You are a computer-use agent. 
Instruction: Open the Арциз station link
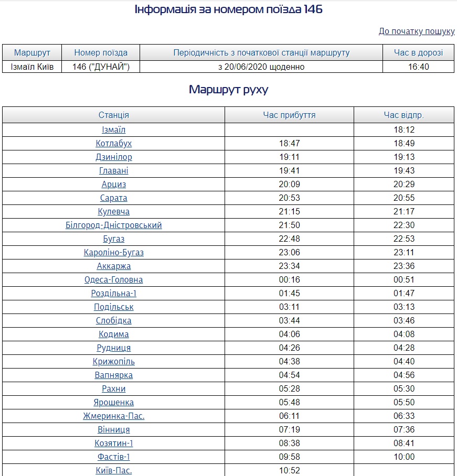click(114, 185)
